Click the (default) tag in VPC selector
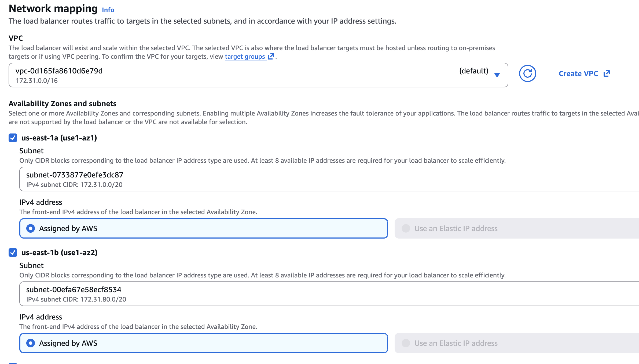639x364 pixels. point(473,71)
